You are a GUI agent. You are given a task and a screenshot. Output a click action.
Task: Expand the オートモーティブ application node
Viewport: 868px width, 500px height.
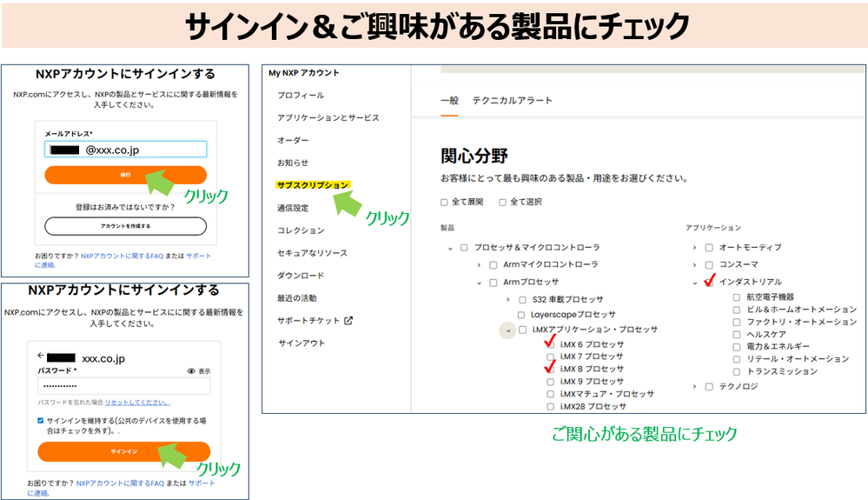(x=695, y=248)
